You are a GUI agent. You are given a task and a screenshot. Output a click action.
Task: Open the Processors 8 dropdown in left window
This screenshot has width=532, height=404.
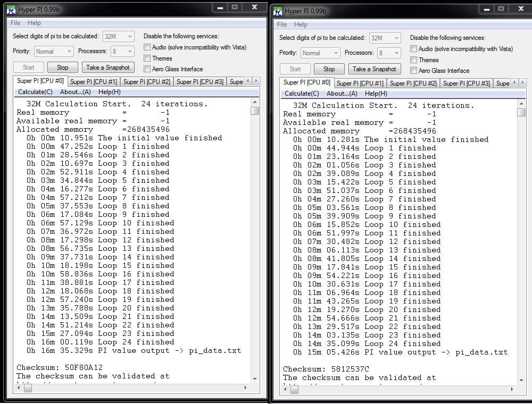[x=122, y=51]
